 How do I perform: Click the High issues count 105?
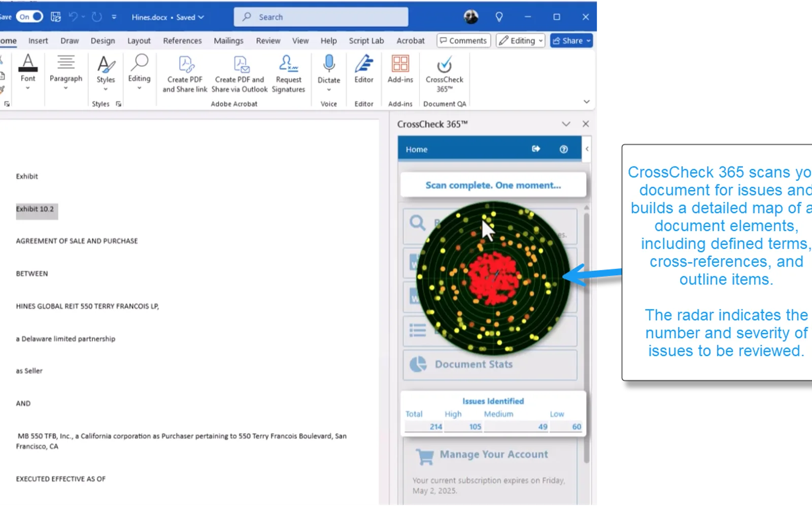(x=475, y=427)
